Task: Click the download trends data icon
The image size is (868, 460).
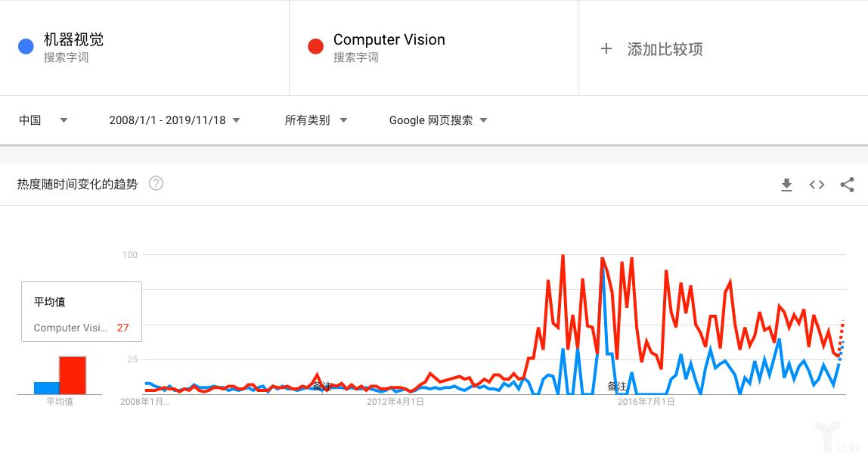Action: (786, 185)
